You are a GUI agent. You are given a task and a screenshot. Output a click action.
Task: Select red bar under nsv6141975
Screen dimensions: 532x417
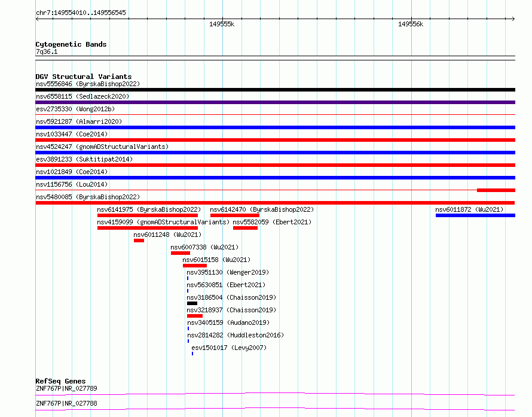[x=148, y=215]
